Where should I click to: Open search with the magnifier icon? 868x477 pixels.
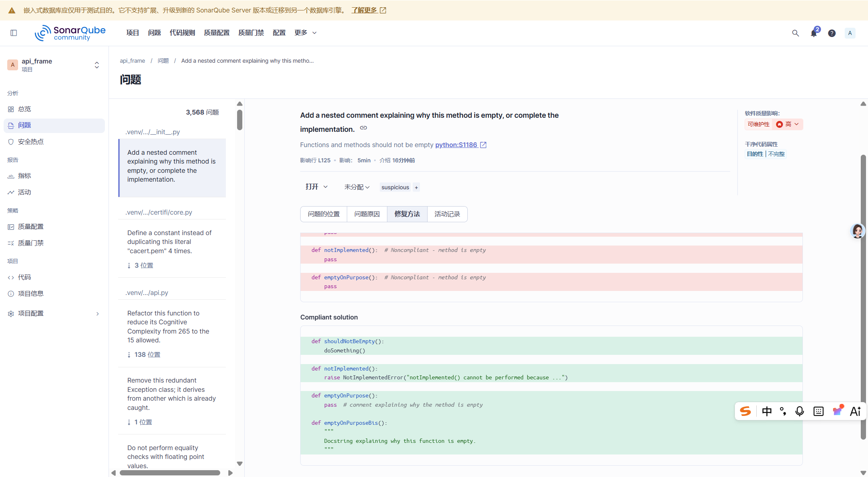point(795,33)
